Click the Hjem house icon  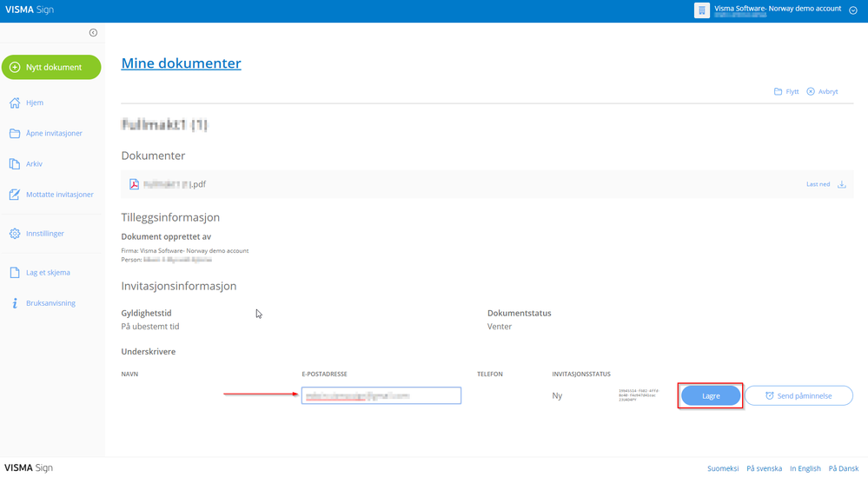(x=15, y=103)
